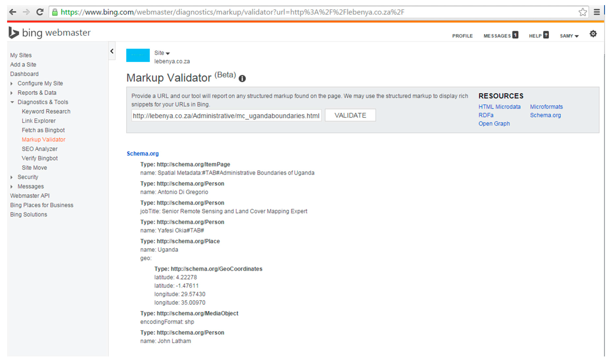Click the Bing webmaster logo
The width and height of the screenshot is (610, 364).
pos(50,33)
